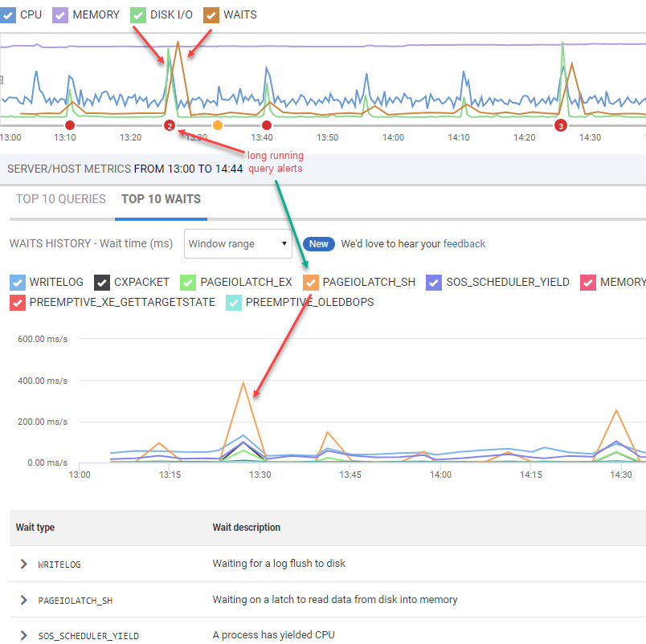
Task: Open the feedback link
Action: (464, 244)
